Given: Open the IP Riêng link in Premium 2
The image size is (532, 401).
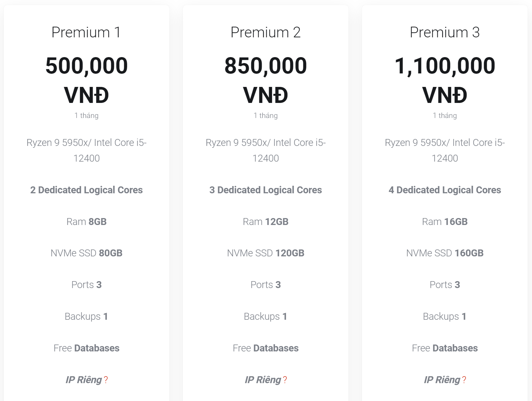Looking at the screenshot, I should pos(263,380).
